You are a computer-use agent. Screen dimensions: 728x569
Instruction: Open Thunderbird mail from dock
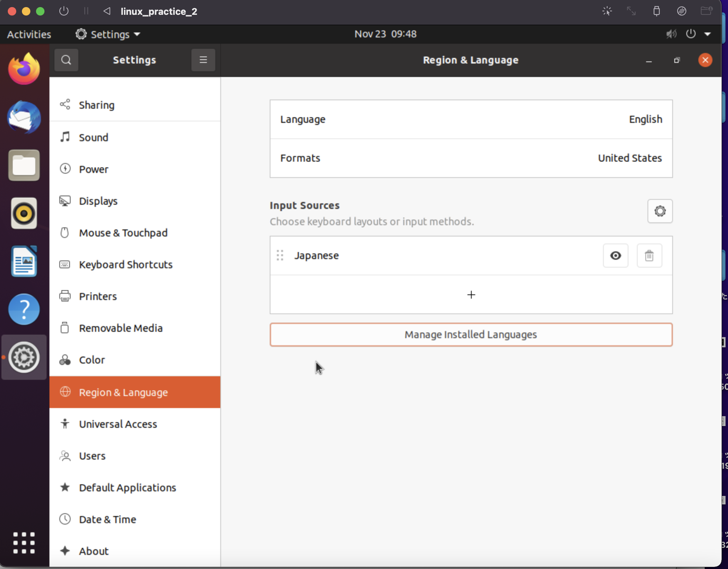pos(24,117)
